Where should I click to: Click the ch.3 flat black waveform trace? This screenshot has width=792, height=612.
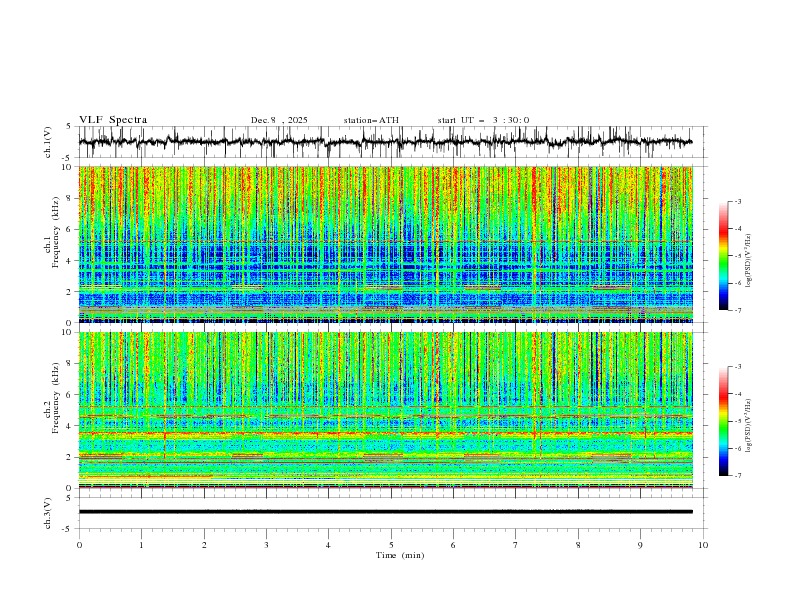click(x=385, y=512)
